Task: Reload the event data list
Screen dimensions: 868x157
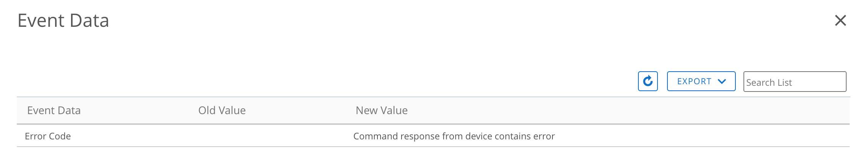Action: click(648, 81)
